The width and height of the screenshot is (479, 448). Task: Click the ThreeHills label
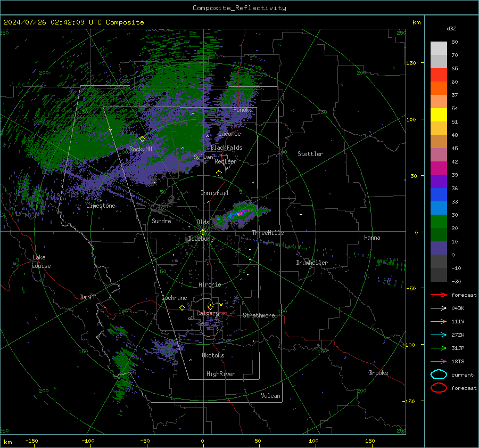(268, 233)
